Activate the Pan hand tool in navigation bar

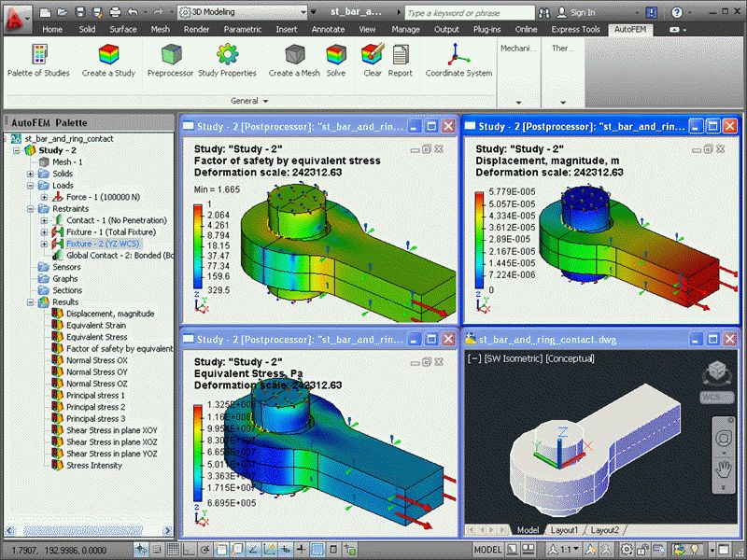click(x=723, y=473)
